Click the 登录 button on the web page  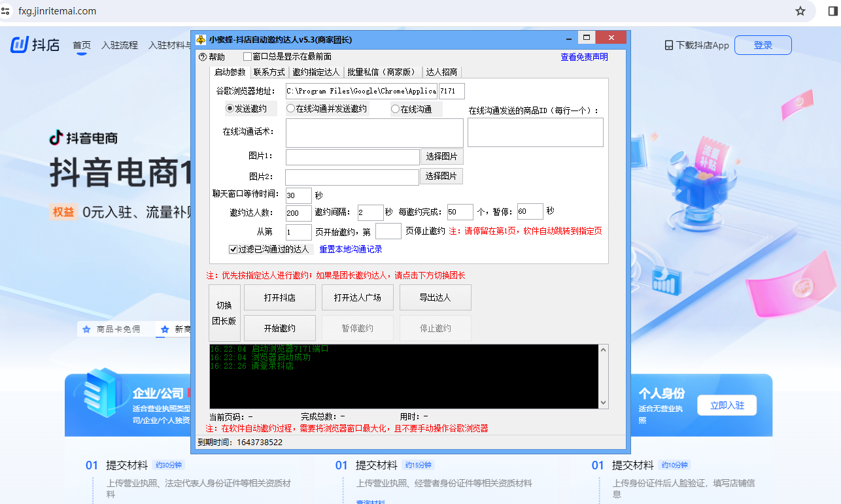click(763, 45)
